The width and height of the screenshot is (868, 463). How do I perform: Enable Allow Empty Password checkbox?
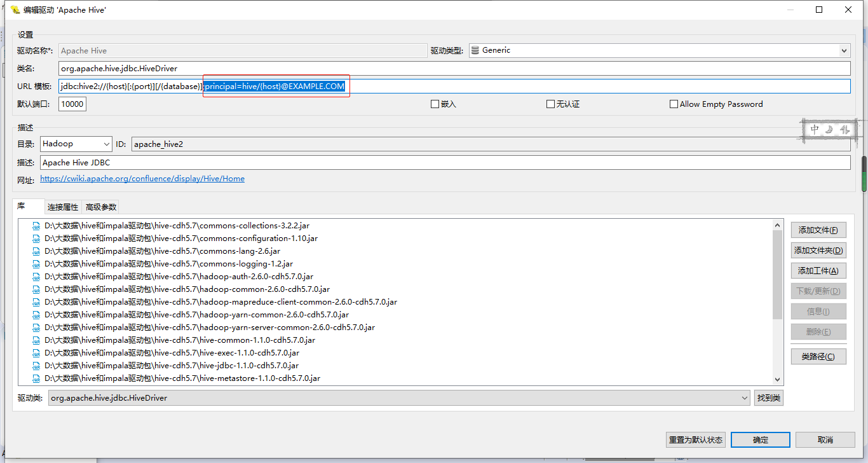pos(674,104)
